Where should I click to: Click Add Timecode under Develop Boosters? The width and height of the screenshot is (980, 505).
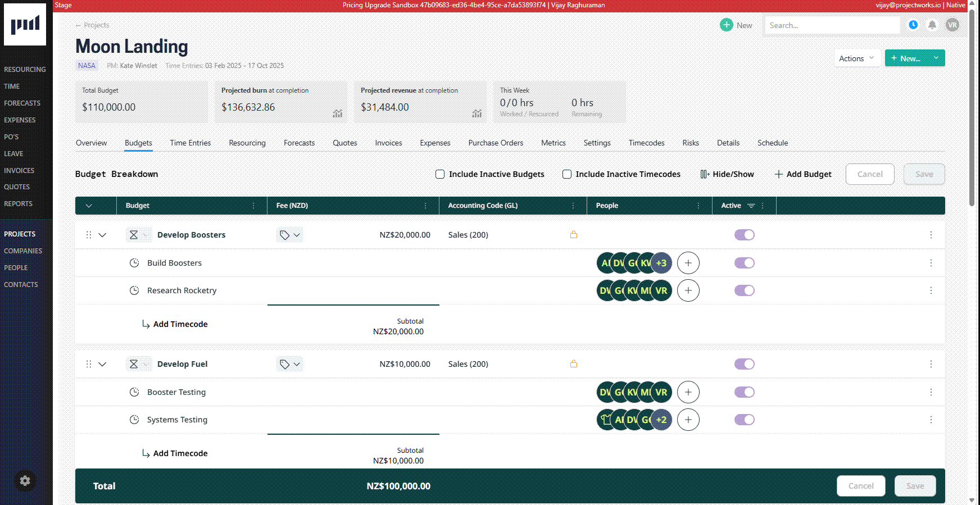click(x=180, y=324)
